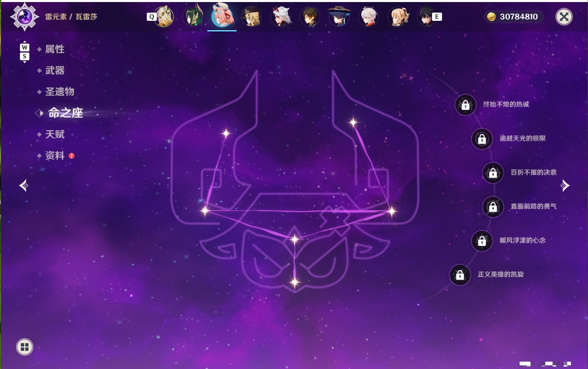Click the Q key previous-character icon

(152, 17)
